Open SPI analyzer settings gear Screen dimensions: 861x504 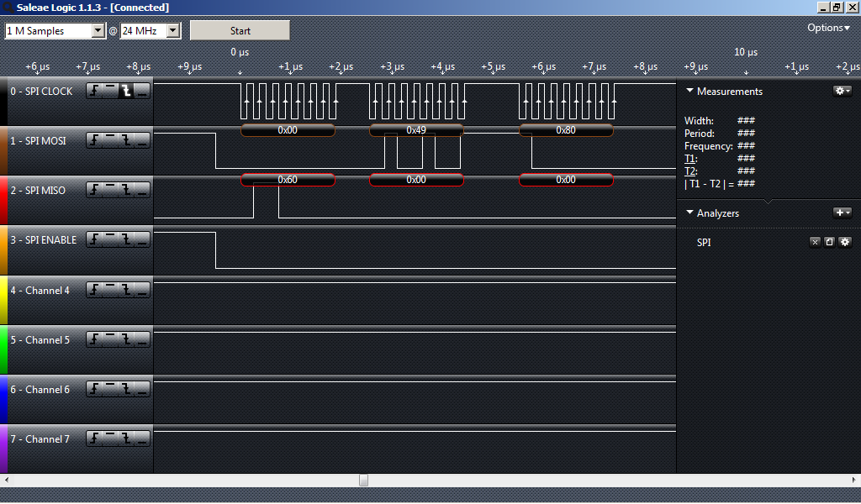coord(844,242)
